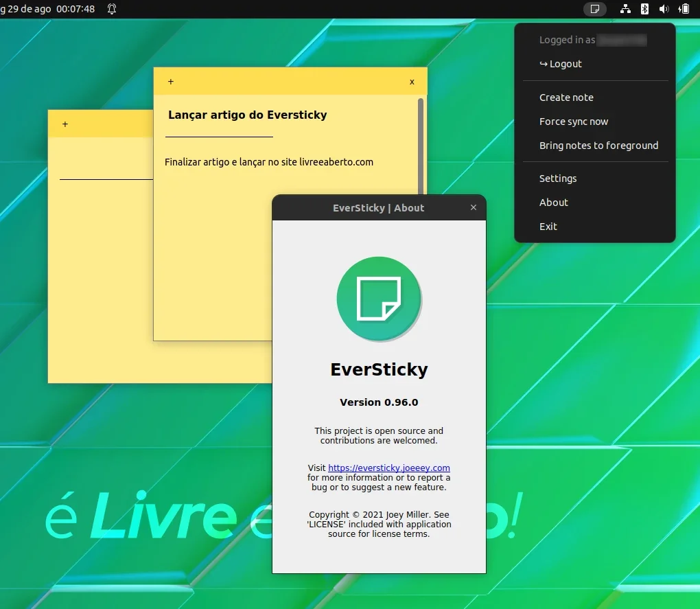Click plus icon on the back empty note

pos(65,124)
